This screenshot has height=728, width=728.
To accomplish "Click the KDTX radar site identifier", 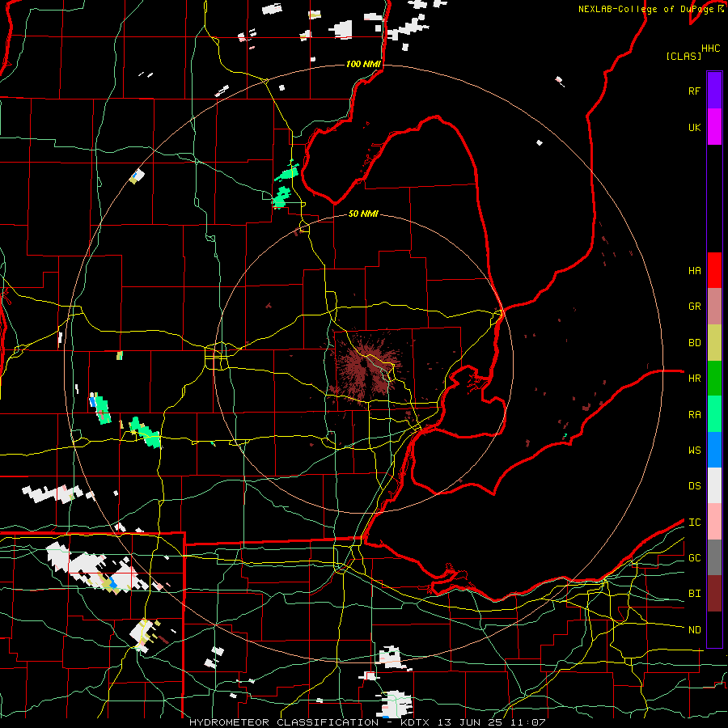I will point(417,722).
